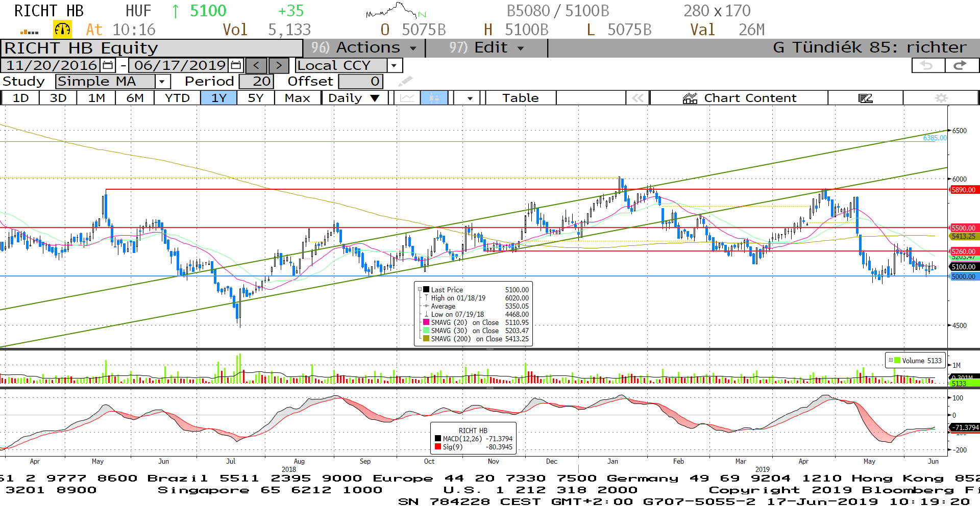Click the Average 5350.05 legend row
The height and width of the screenshot is (530, 980).
[477, 306]
